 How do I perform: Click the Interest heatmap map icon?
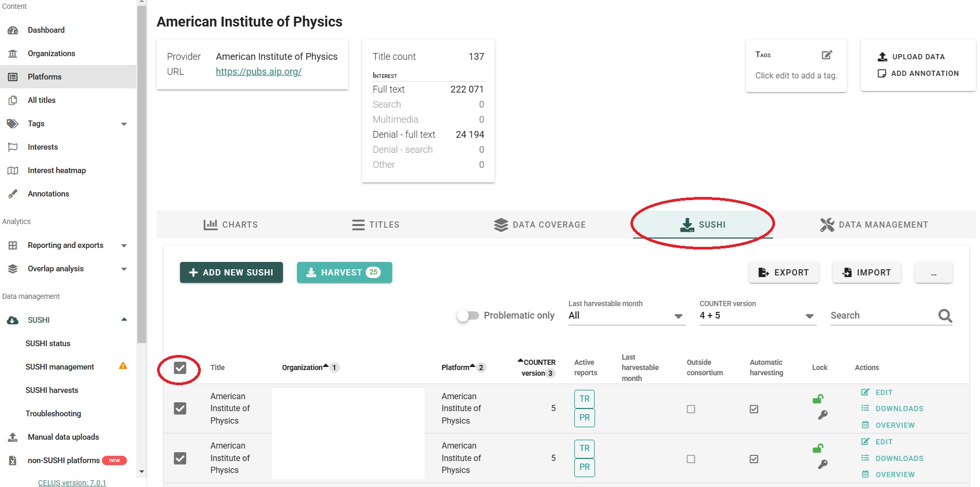pos(13,170)
